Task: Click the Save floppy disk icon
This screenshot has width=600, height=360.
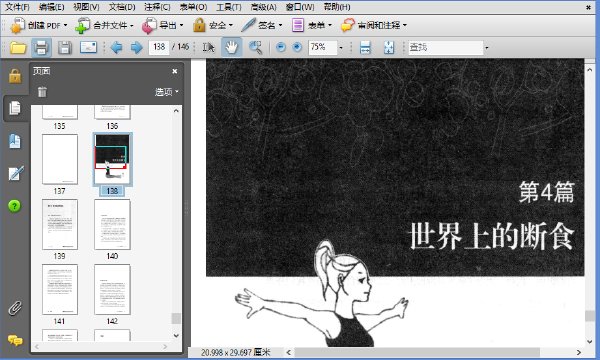Action: (65, 47)
